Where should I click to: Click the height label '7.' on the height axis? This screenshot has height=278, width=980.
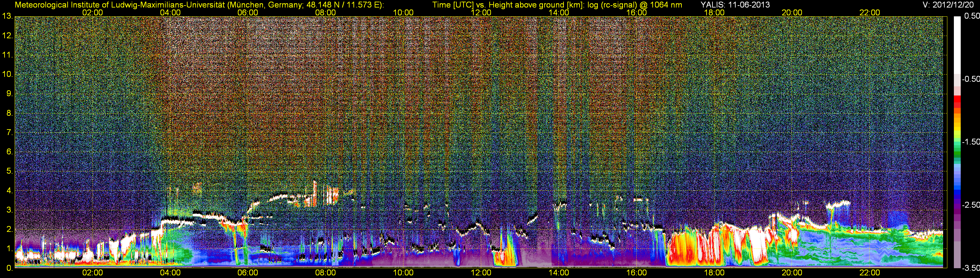coord(9,132)
